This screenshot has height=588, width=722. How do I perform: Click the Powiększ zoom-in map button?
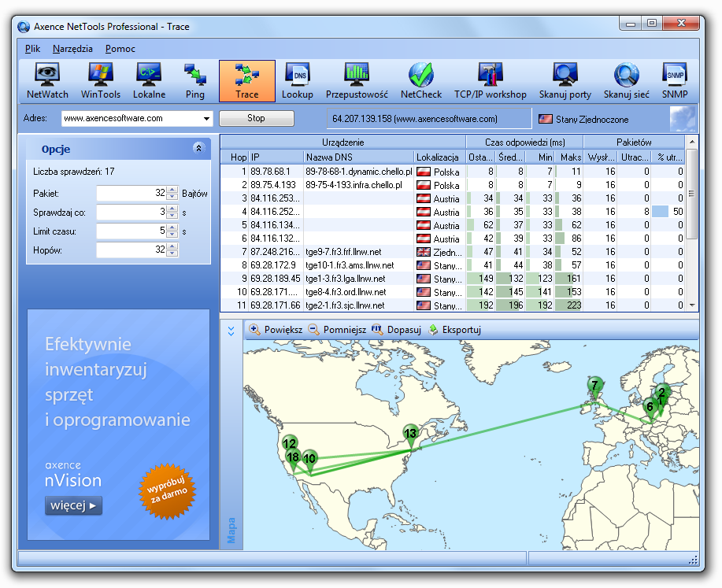pyautogui.click(x=276, y=330)
